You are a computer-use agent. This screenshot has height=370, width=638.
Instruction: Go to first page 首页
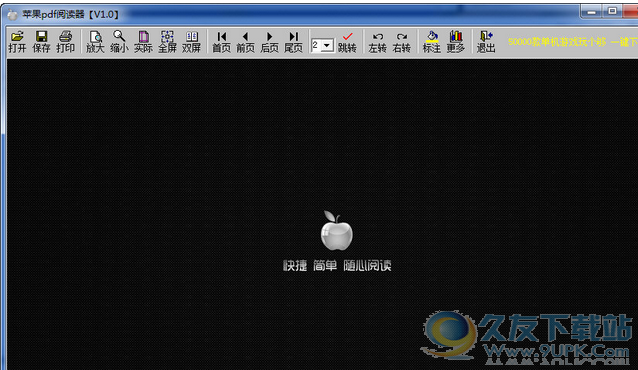(x=221, y=42)
